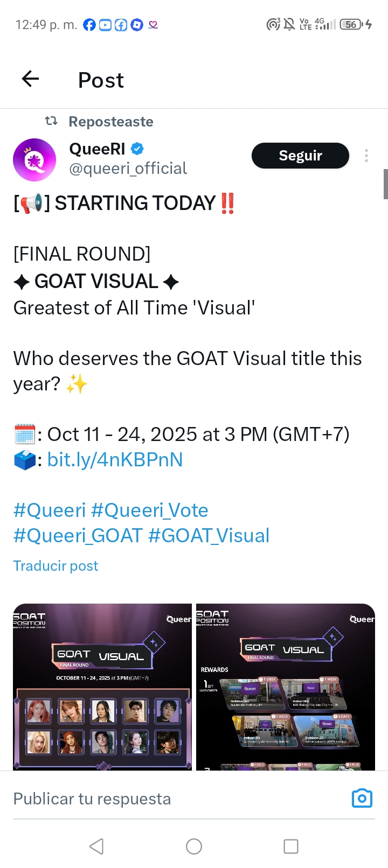Open the bit.ly/4nKBPnN voting link
The width and height of the screenshot is (388, 868).
(115, 459)
